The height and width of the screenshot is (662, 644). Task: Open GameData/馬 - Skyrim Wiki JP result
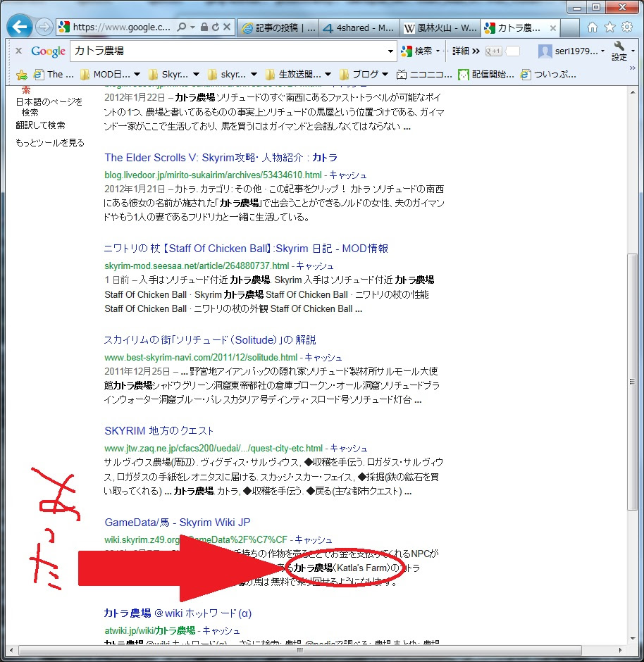(178, 523)
